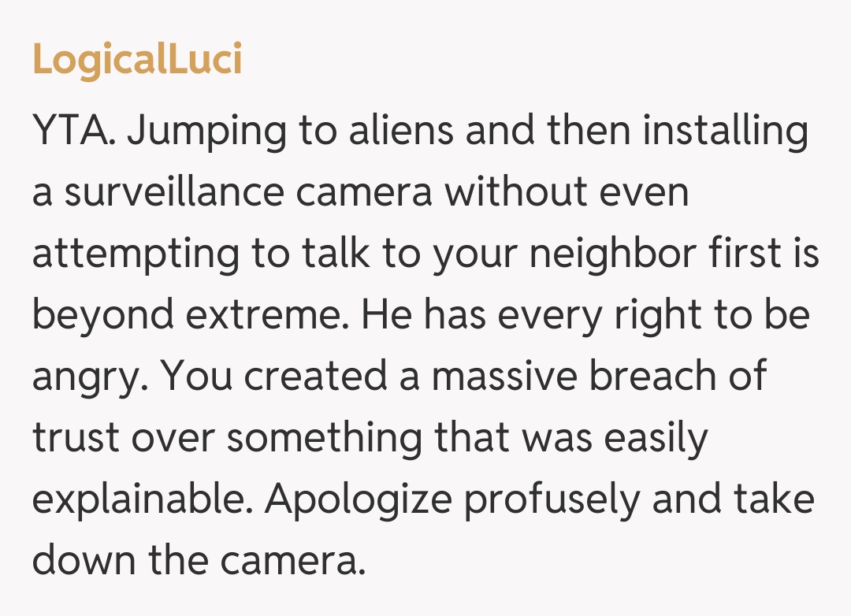Click the word "down" in the last line
This screenshot has width=851, height=616.
tap(80, 561)
